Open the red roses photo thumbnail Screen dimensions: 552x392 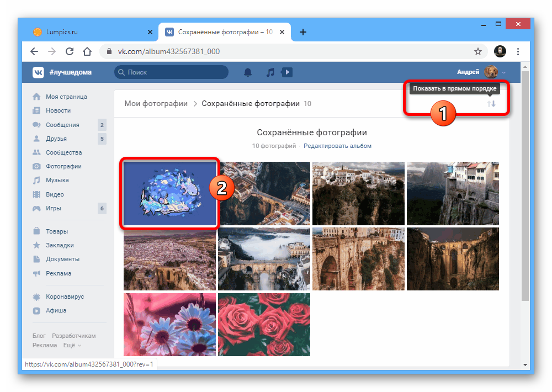pos(264,324)
